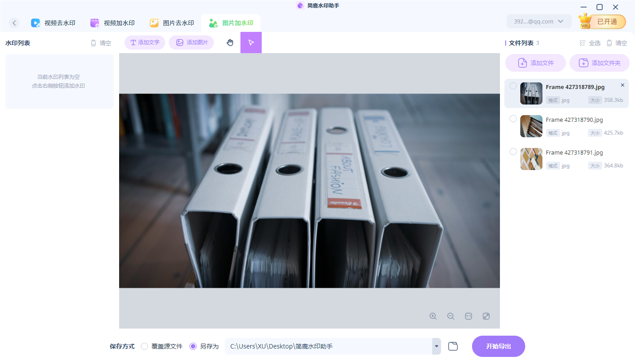Open folder browser for the save path
Viewport: 635px width, 364px height.
point(453,346)
